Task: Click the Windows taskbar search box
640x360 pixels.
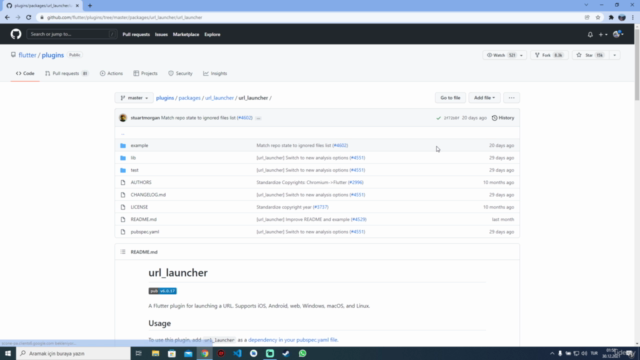Action: click(x=73, y=353)
